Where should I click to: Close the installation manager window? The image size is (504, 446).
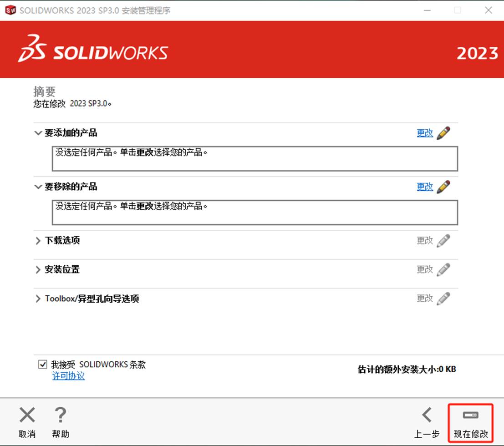pyautogui.click(x=488, y=10)
